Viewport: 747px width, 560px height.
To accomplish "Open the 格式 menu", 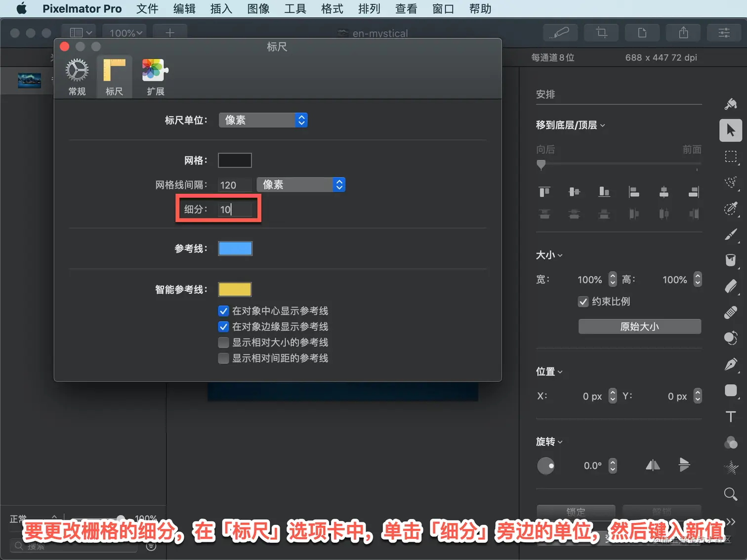I will [x=332, y=9].
